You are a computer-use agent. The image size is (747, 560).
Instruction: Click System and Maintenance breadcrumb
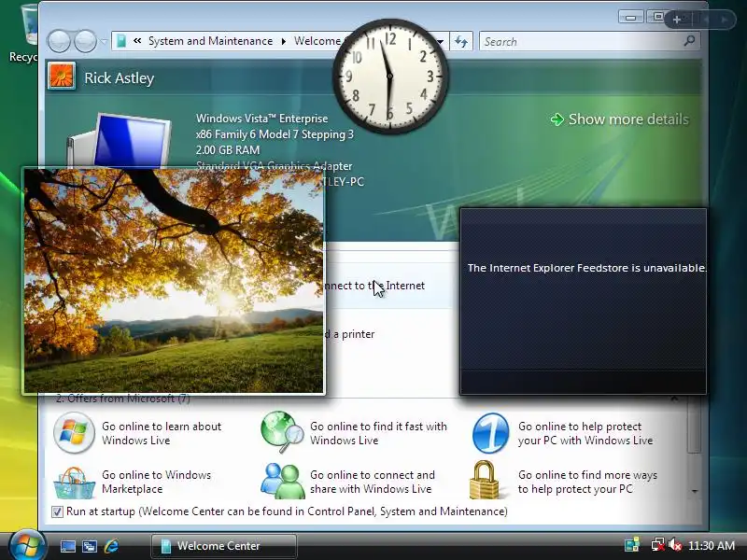(x=211, y=41)
